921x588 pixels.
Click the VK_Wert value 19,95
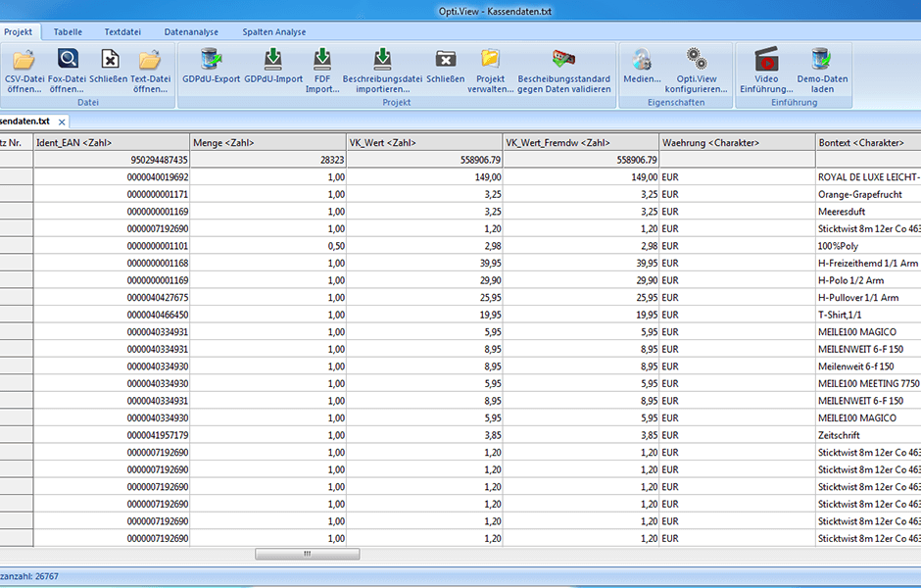pyautogui.click(x=424, y=315)
